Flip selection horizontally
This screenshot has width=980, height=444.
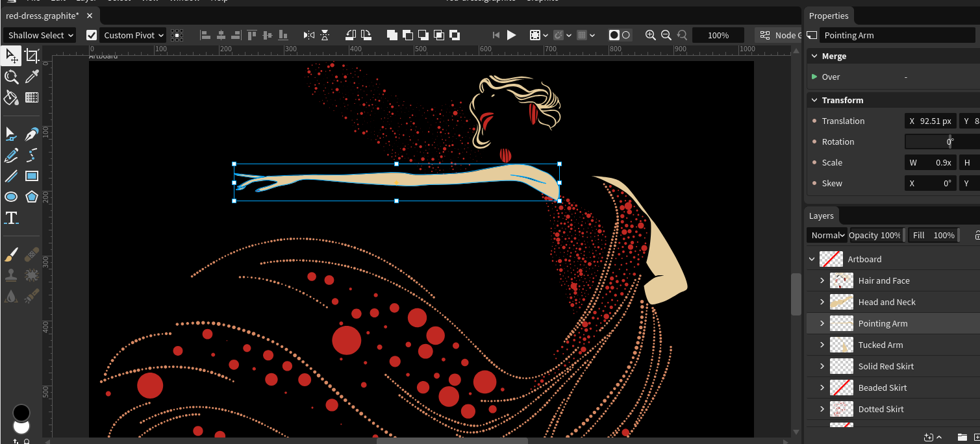point(309,35)
